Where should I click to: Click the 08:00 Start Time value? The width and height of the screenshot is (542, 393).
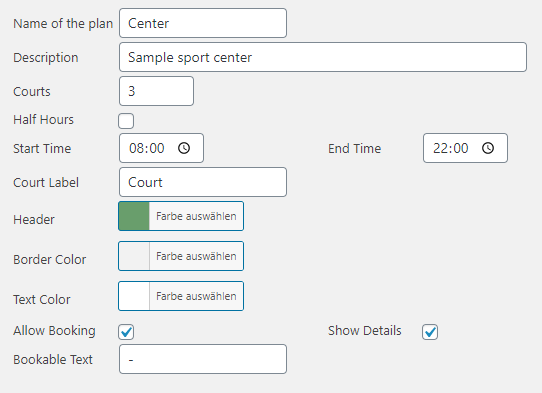tap(147, 148)
